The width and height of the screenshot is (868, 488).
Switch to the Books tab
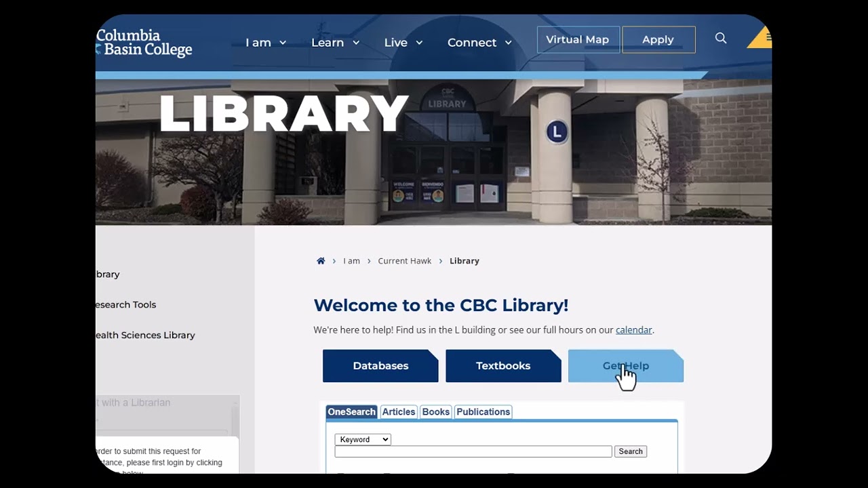click(x=436, y=412)
